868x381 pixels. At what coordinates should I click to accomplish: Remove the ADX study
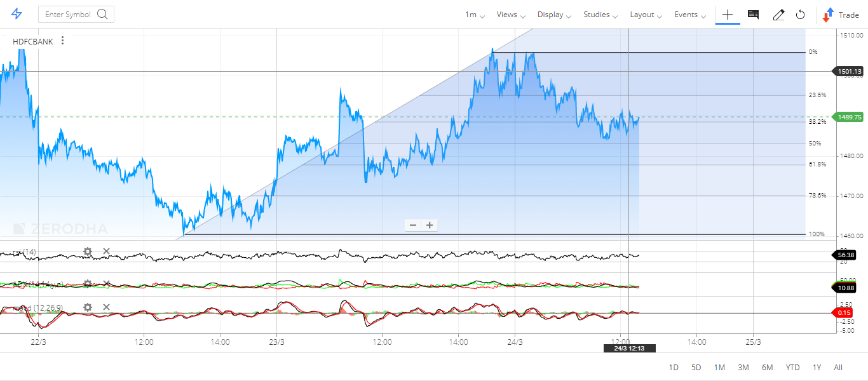tap(106, 283)
